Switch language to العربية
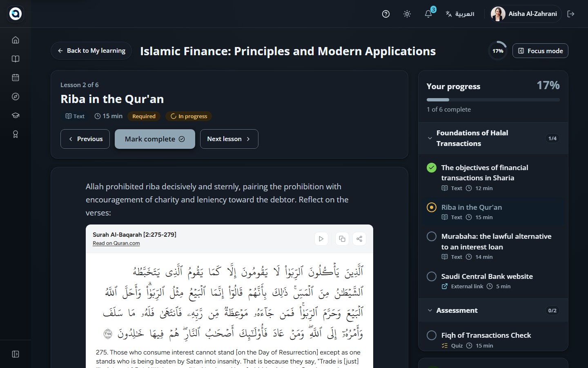The image size is (588, 368). coord(460,14)
